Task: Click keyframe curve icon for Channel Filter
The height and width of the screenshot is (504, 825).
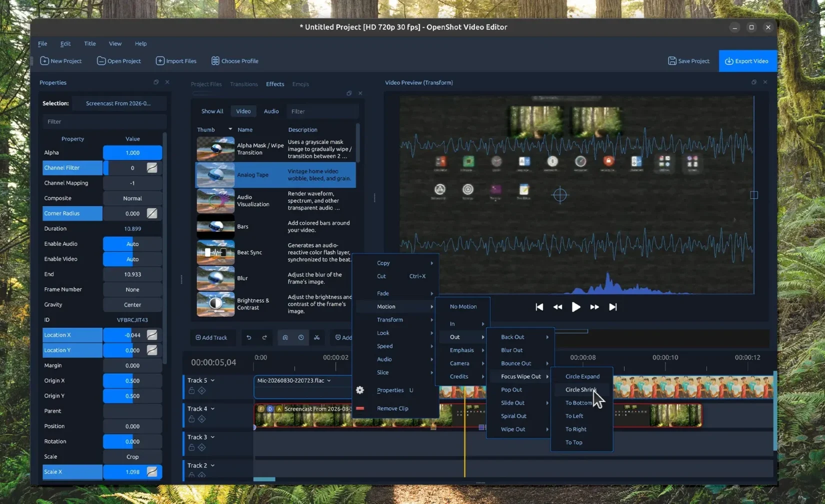Action: coord(152,168)
